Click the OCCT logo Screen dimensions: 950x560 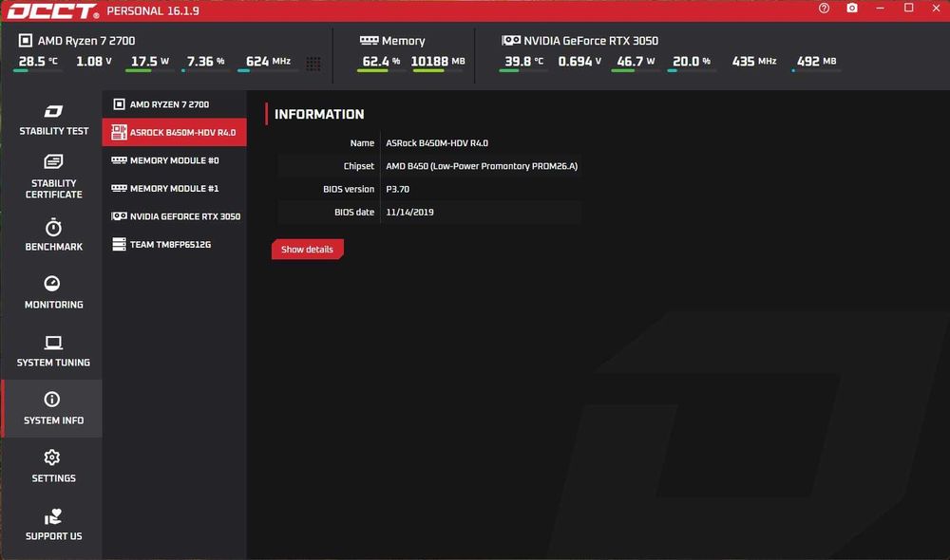52,10
